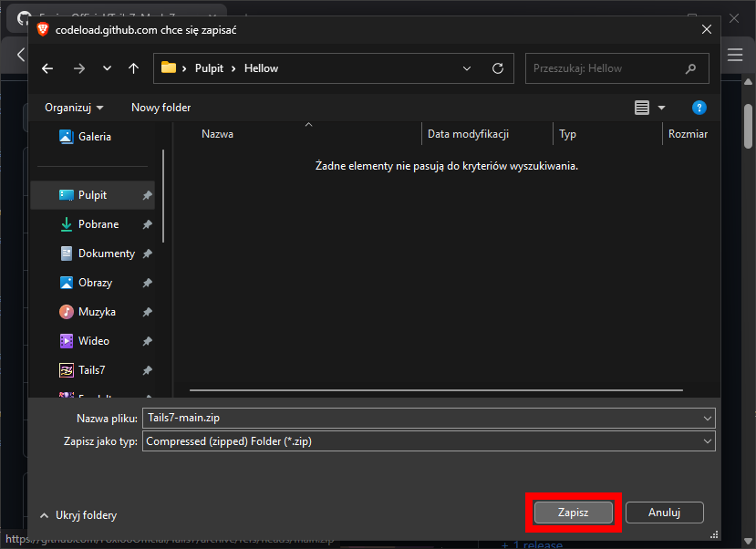Open the Organizuj menu

74,108
